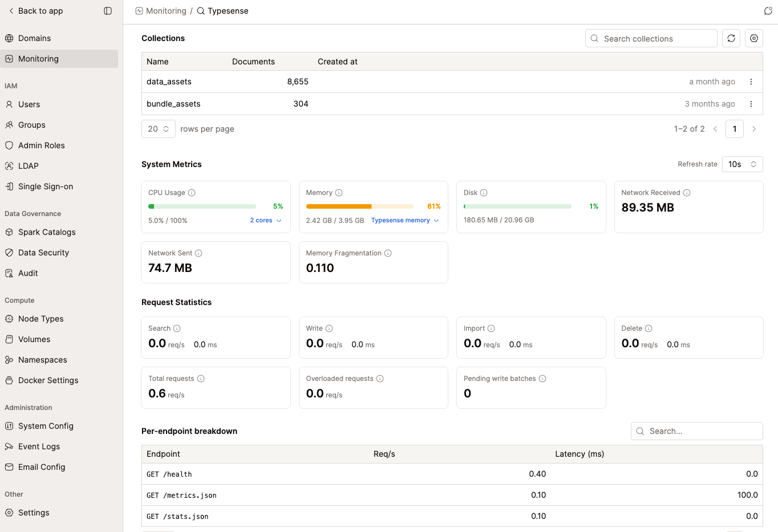Click the Disk info icon
This screenshot has height=532, width=778.
click(x=484, y=193)
